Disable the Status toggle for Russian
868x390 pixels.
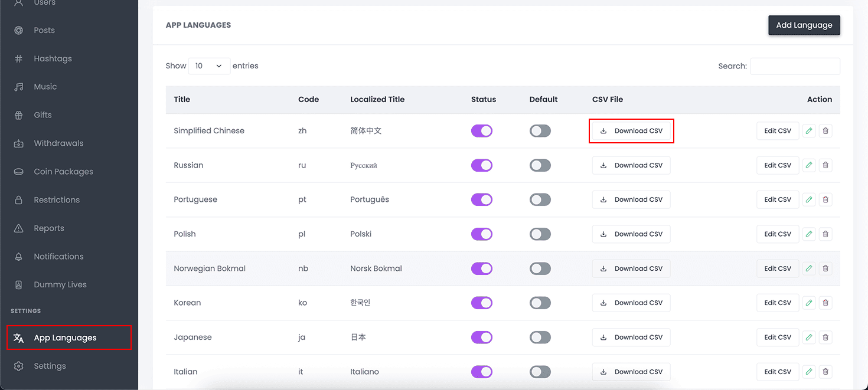click(481, 165)
